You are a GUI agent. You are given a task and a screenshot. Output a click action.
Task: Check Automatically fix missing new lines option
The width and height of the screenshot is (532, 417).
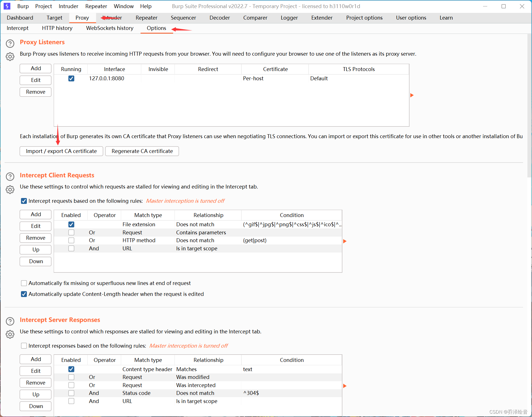click(24, 283)
